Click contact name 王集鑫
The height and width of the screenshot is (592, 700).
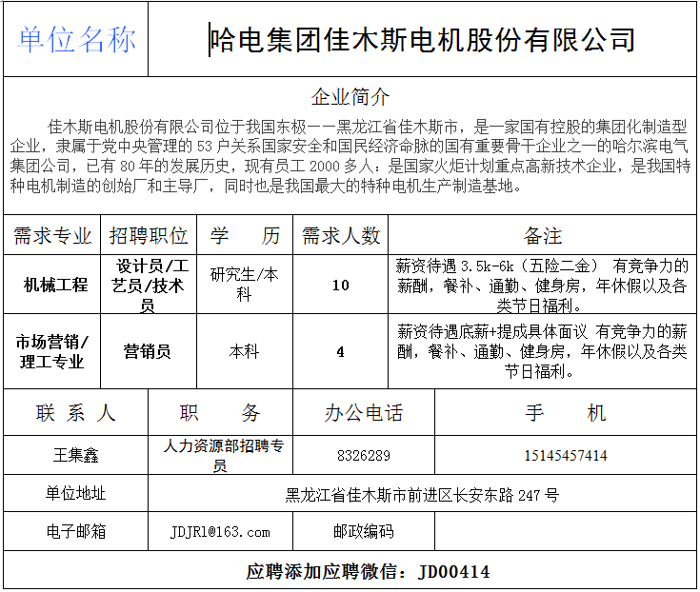coord(76,456)
